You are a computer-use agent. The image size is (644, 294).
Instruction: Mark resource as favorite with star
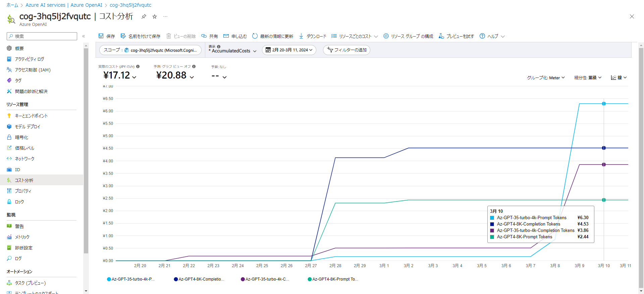click(155, 16)
